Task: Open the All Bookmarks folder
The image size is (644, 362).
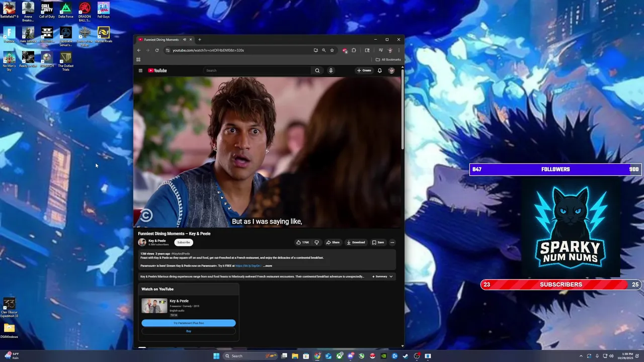Action: coord(388,59)
